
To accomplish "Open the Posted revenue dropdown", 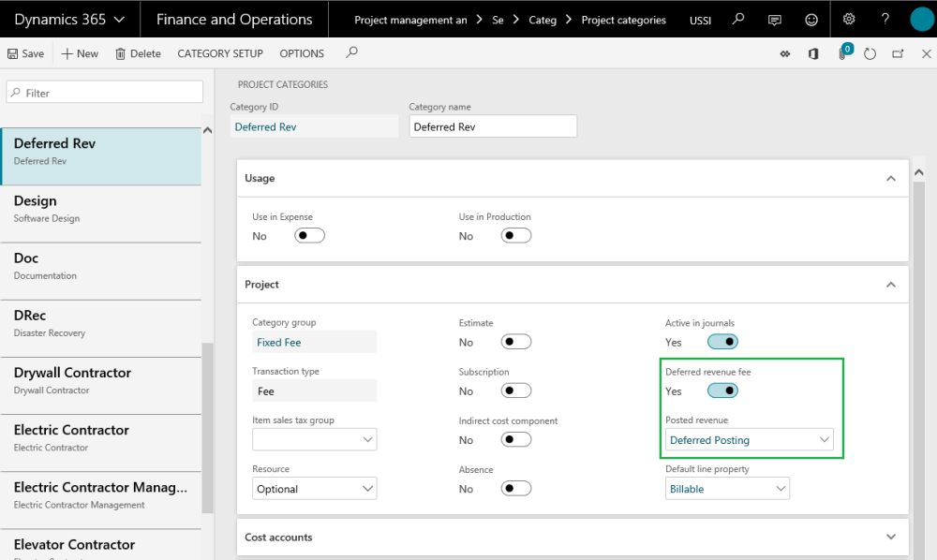I will pyautogui.click(x=749, y=440).
